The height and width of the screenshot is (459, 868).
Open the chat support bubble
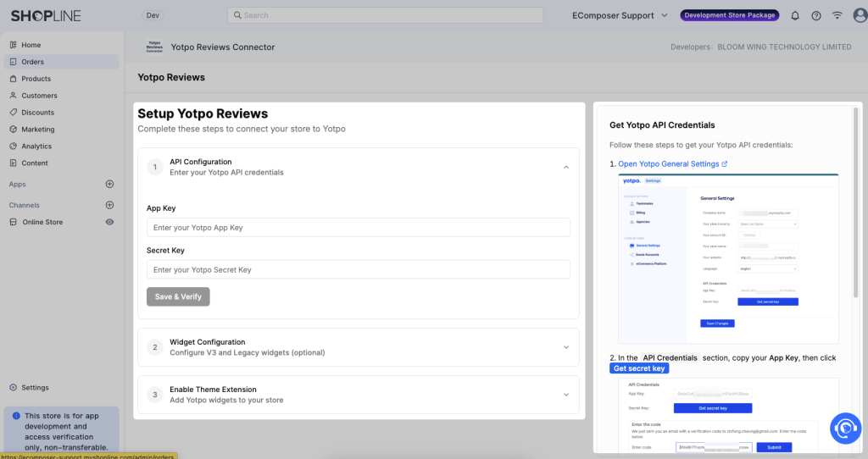845,428
